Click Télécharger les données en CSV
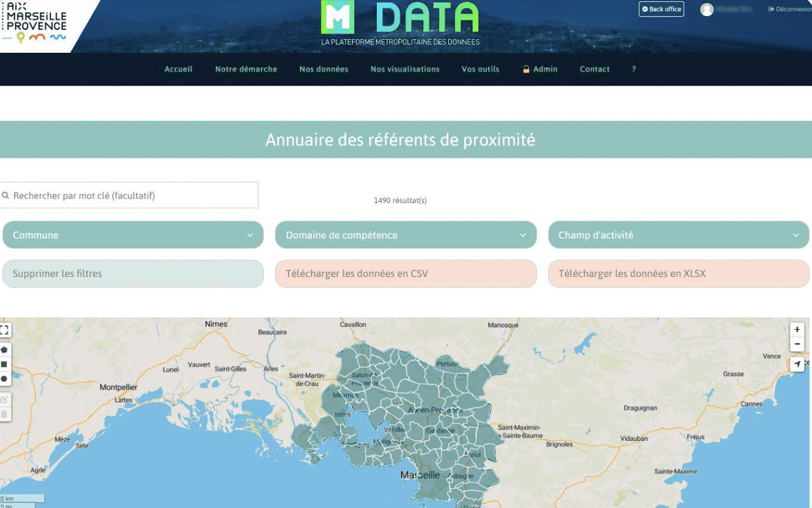812x508 pixels. (405, 274)
